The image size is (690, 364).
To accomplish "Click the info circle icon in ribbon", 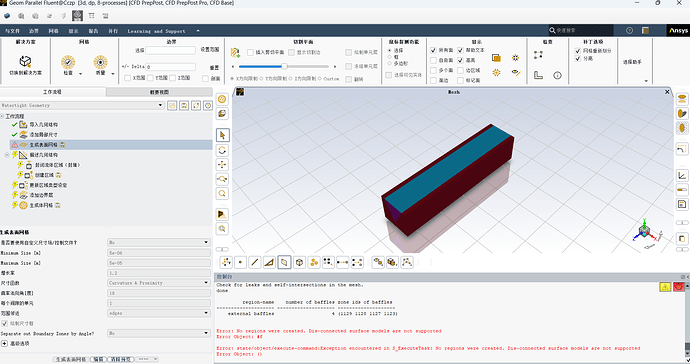I will 557,75.
